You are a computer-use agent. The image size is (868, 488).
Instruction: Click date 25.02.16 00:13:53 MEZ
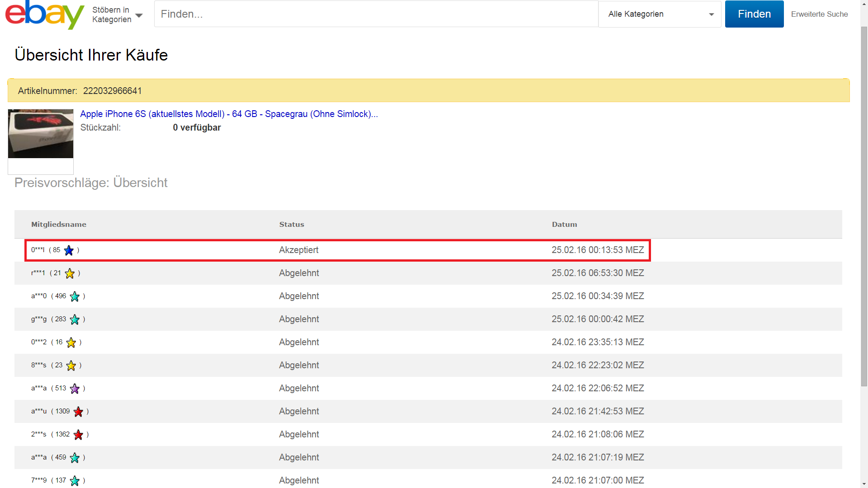coord(598,250)
